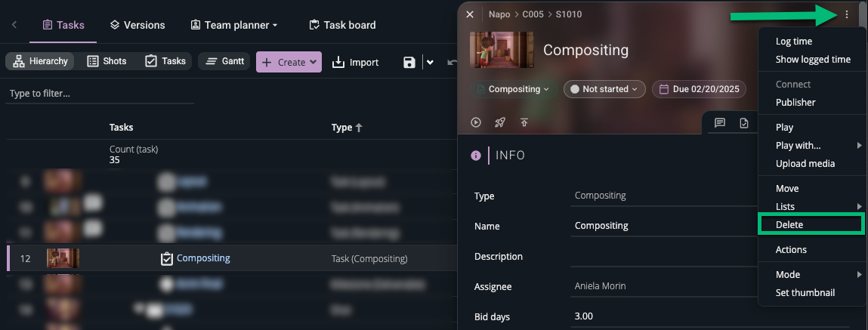Open the Due 02/20/2025 date picker

pyautogui.click(x=699, y=89)
